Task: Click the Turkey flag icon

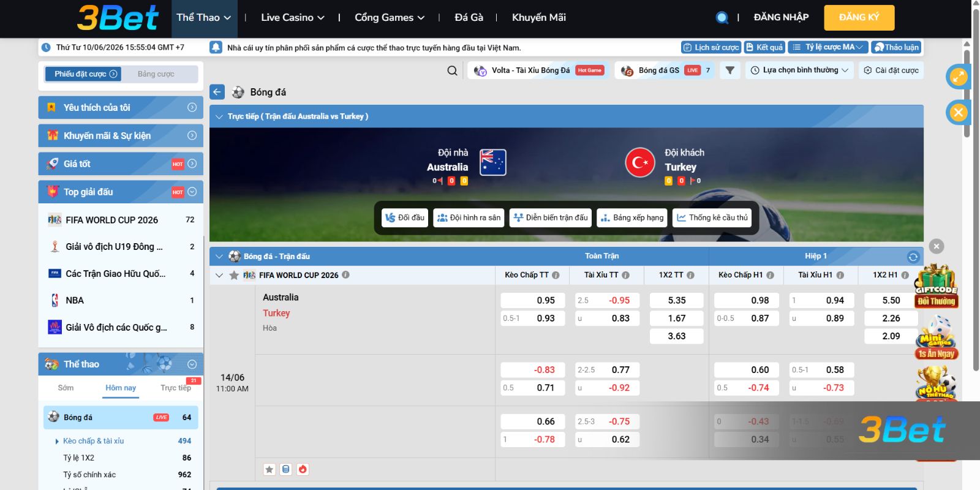Action: pyautogui.click(x=640, y=162)
